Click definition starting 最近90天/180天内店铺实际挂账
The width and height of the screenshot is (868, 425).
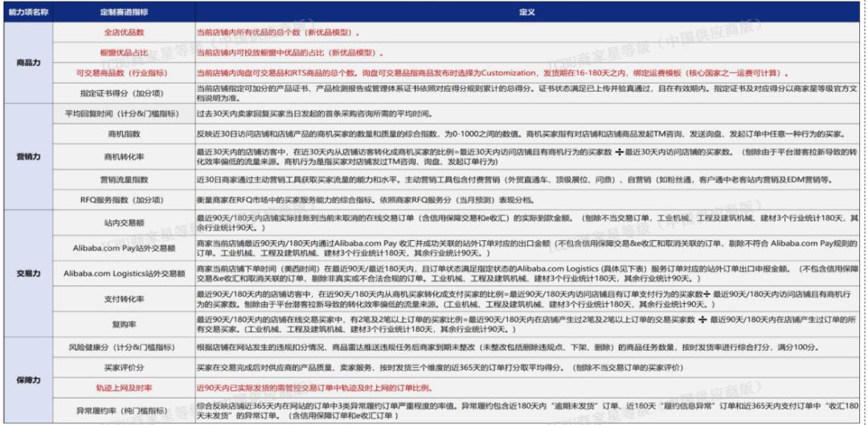click(527, 223)
